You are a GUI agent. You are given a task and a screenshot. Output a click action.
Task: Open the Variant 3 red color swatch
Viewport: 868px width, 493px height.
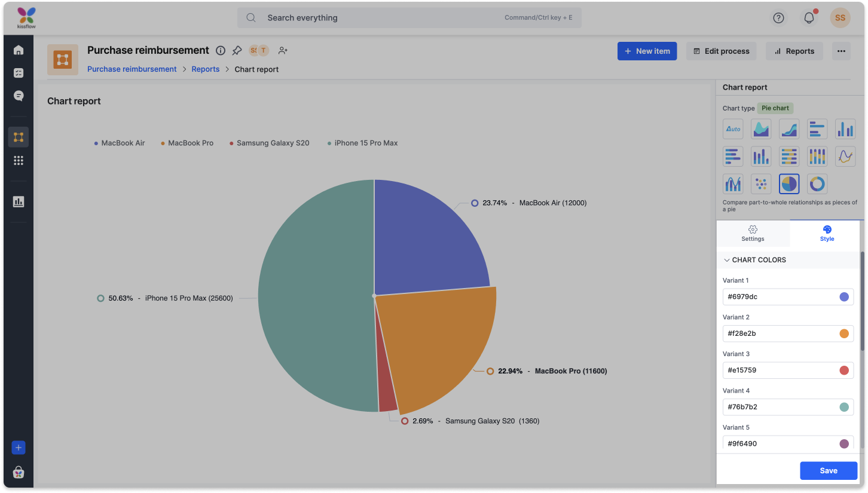[844, 370]
